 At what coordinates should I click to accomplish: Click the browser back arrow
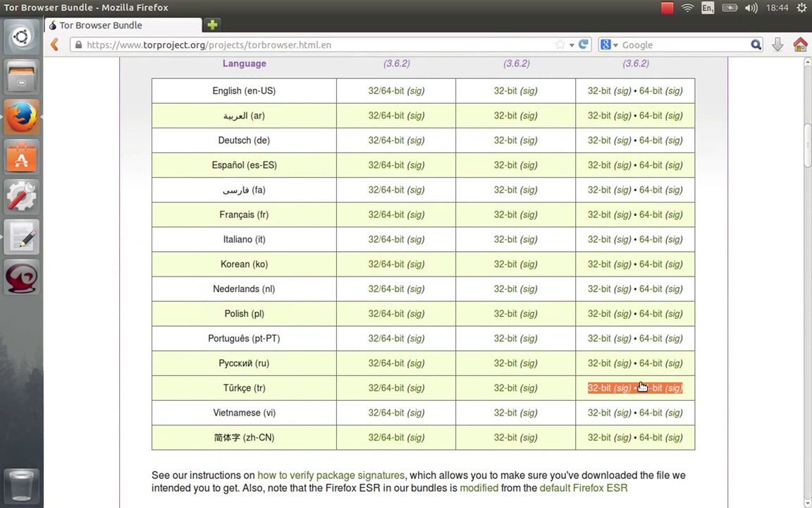[55, 44]
